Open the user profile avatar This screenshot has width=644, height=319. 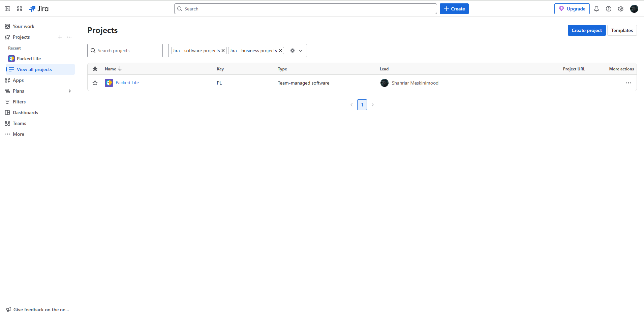click(634, 9)
